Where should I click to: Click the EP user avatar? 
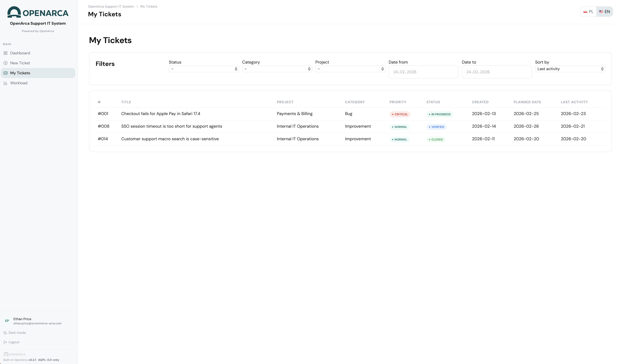click(7, 321)
